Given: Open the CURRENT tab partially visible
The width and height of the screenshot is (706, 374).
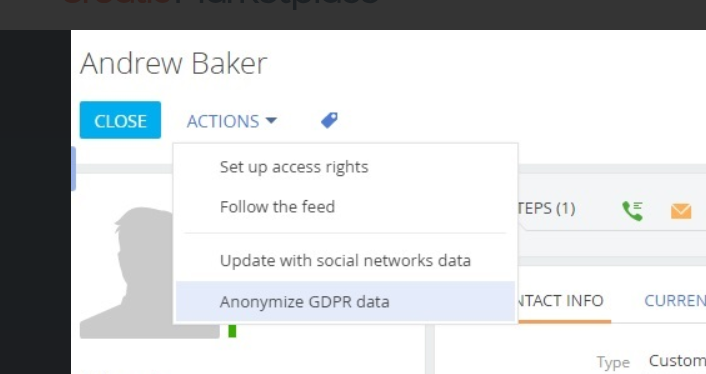Looking at the screenshot, I should tap(675, 301).
